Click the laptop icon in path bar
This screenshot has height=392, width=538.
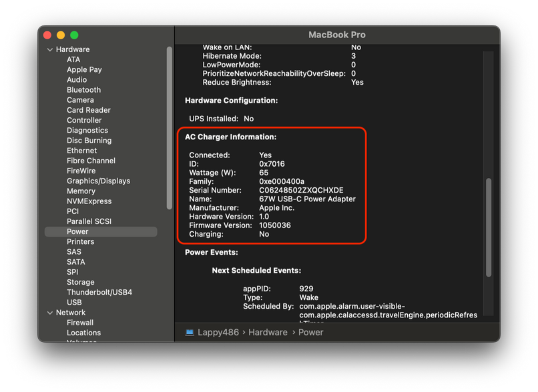click(190, 332)
